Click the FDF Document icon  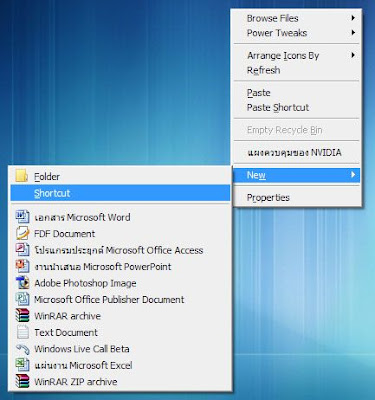coord(22,233)
